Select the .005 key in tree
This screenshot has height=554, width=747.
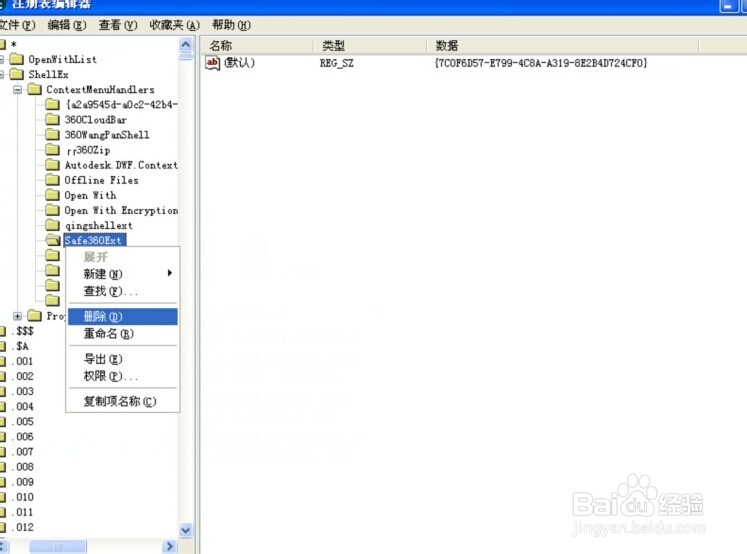coord(23,422)
